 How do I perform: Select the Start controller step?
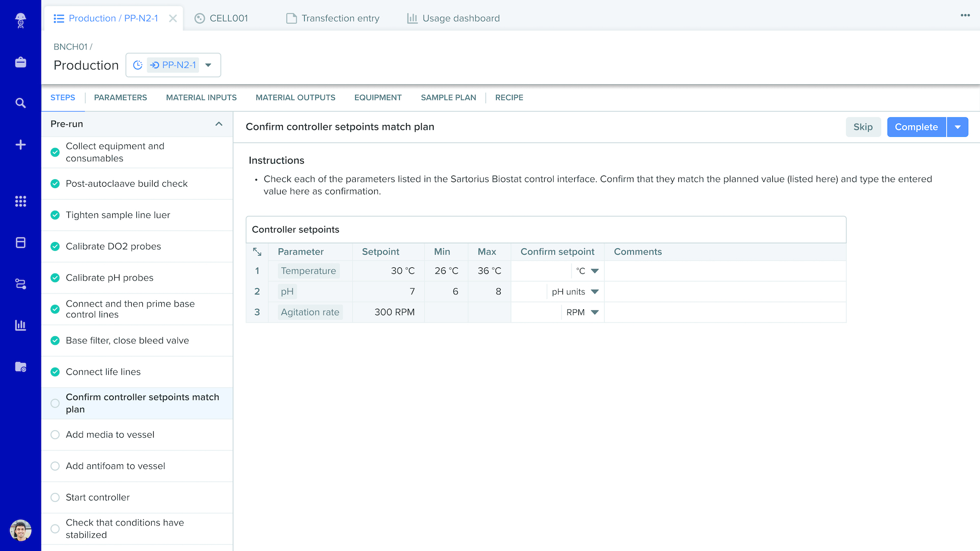coord(137,497)
